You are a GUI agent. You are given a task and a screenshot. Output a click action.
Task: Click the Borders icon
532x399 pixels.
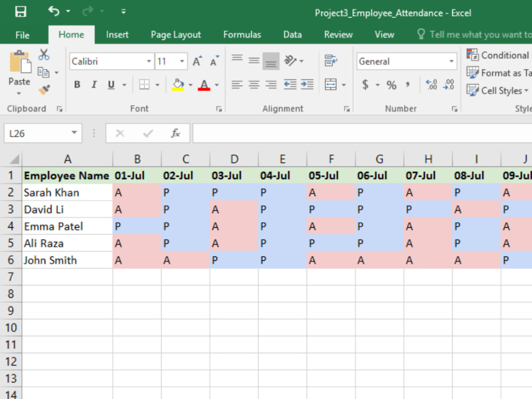click(144, 85)
